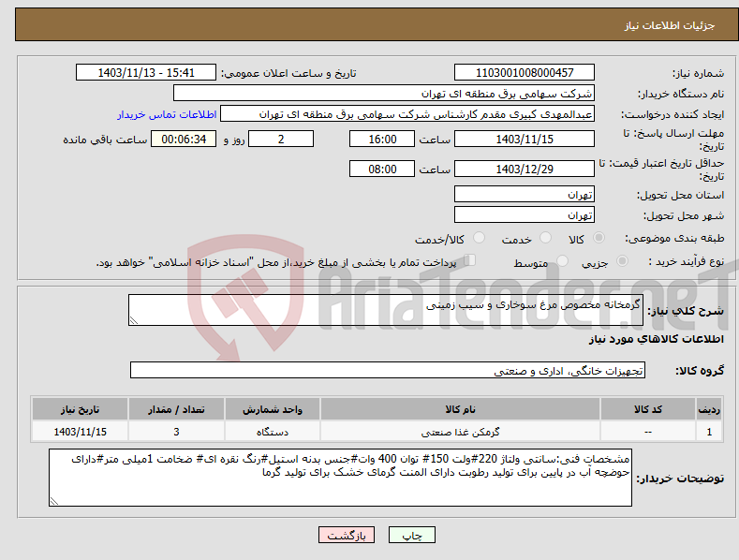Click the remaining days field showing 2
This screenshot has height=560, width=739.
pos(281,139)
